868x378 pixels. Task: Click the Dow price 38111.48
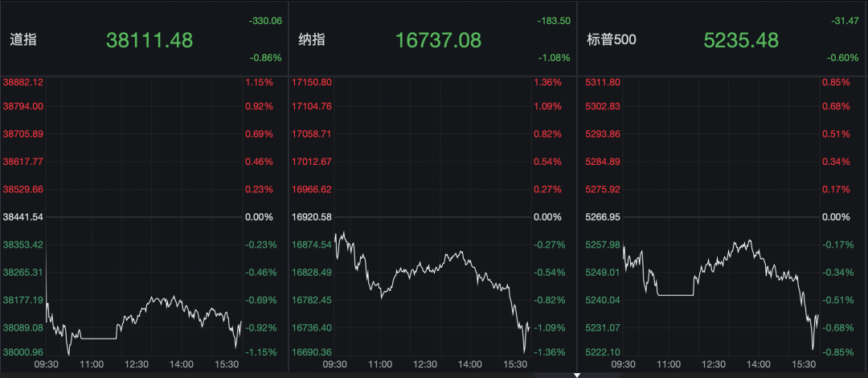149,39
